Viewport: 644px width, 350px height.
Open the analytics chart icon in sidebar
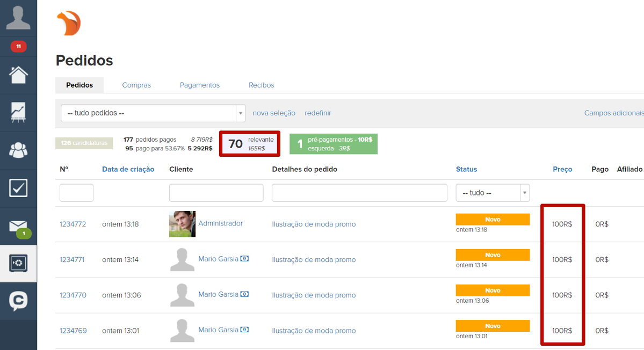tap(18, 113)
